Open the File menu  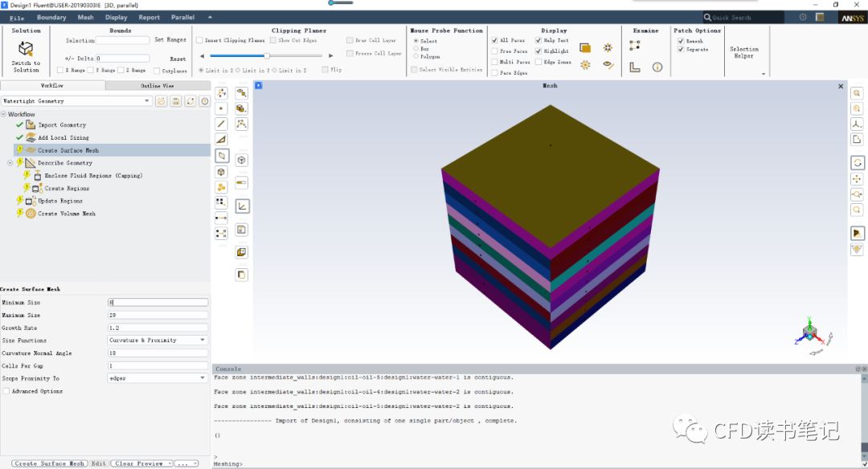click(17, 18)
